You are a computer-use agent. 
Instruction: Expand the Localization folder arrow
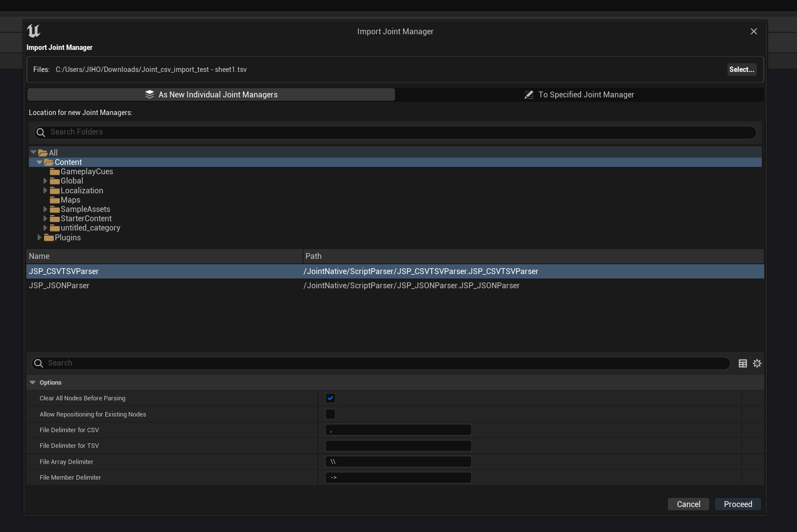46,191
